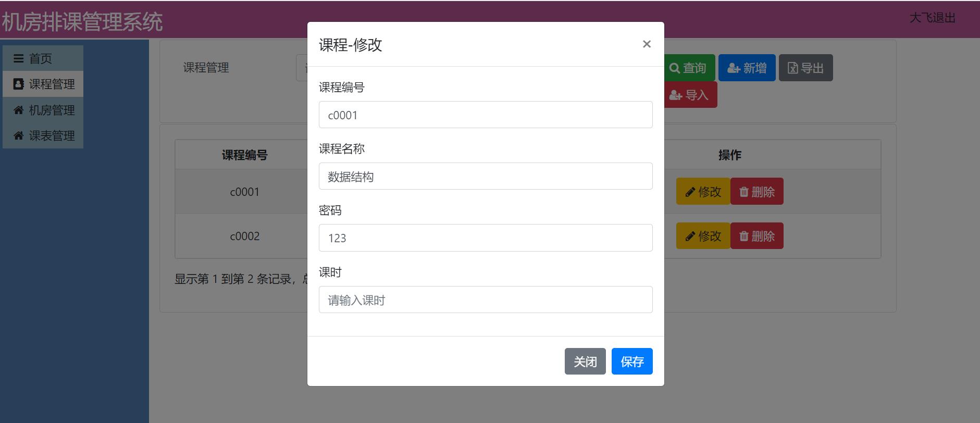Click the home icon next to 机房管理
Viewport: 980px width, 423px height.
18,110
